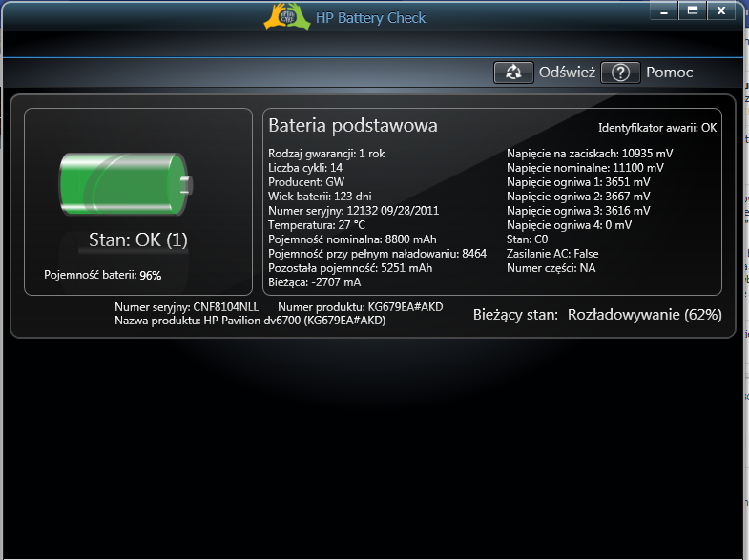The height and width of the screenshot is (560, 749).
Task: Click Wiek baterii: 123 dni line
Action: click(x=320, y=197)
